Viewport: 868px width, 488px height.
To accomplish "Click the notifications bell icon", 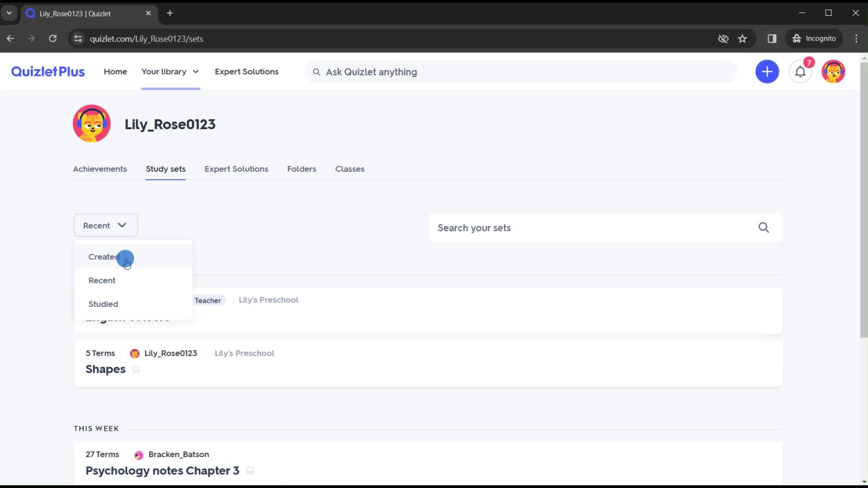I will click(x=802, y=71).
